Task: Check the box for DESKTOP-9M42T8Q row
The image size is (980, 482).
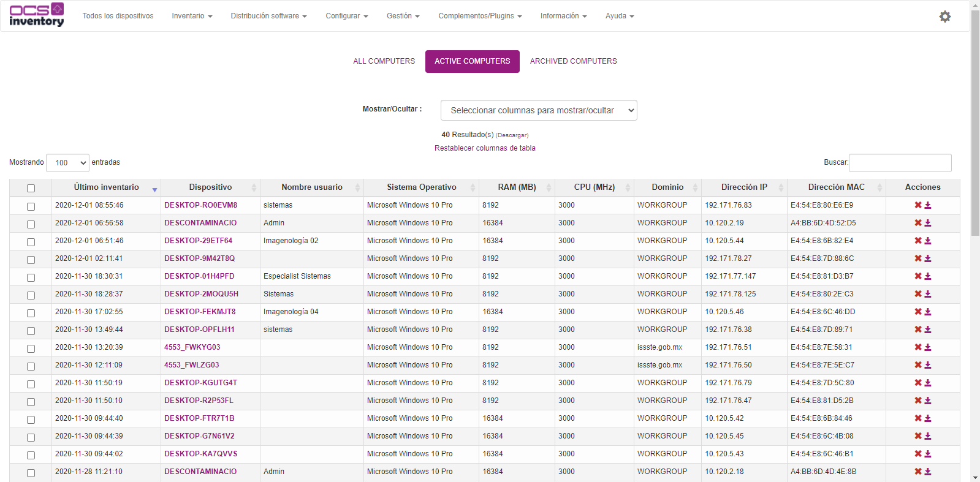Action: [31, 259]
